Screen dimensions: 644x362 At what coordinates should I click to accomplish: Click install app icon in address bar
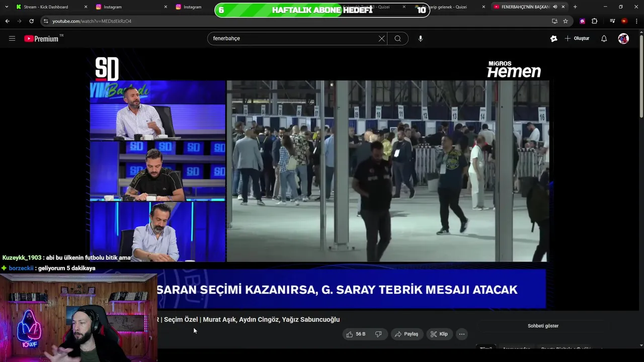(554, 21)
